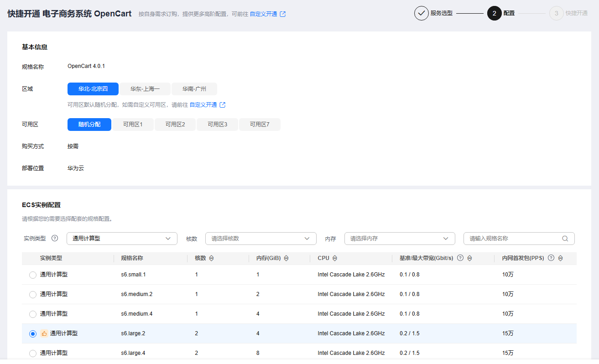Open the 自定义开通 link in the header
The height and width of the screenshot is (364, 599).
click(264, 14)
